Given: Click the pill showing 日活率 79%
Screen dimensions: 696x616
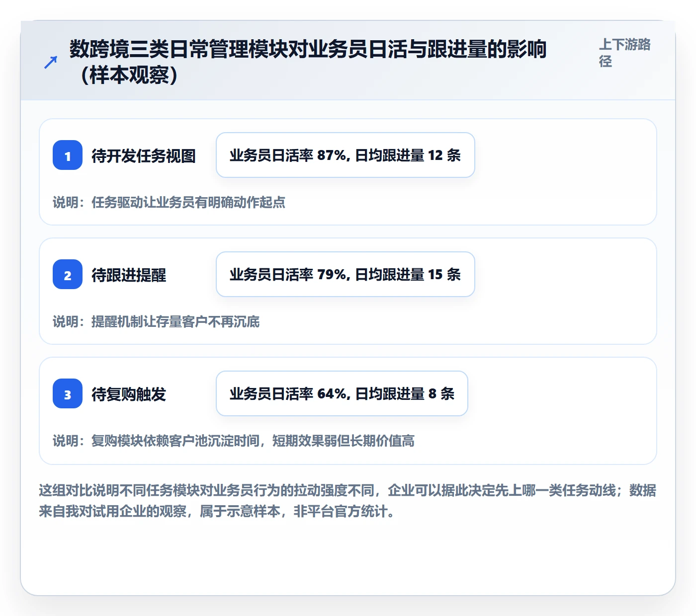Looking at the screenshot, I should click(x=346, y=274).
